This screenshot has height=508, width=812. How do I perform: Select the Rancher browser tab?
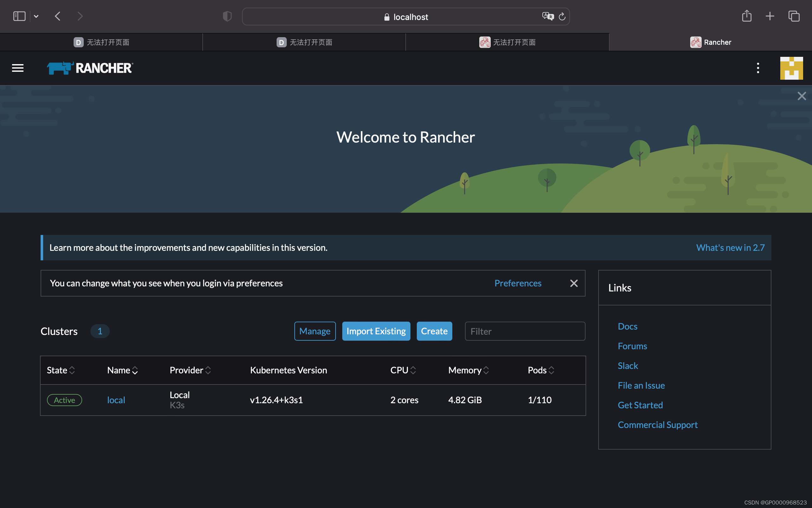(x=711, y=42)
